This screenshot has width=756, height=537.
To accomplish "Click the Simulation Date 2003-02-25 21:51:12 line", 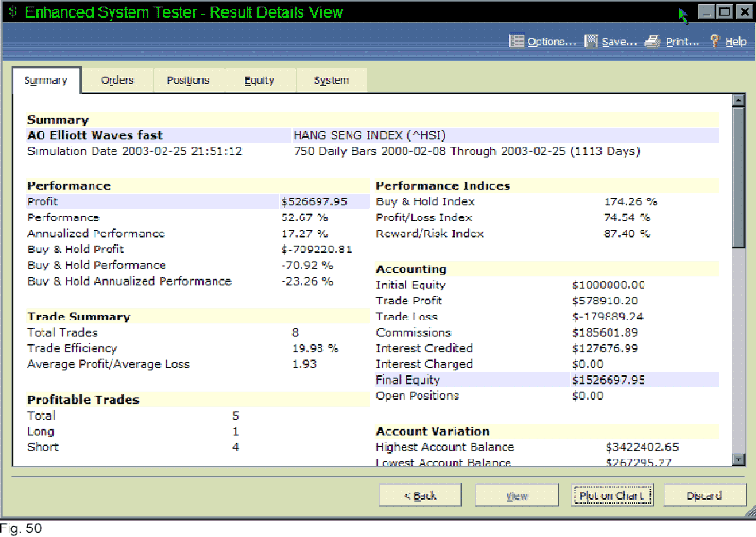I will pos(134,151).
